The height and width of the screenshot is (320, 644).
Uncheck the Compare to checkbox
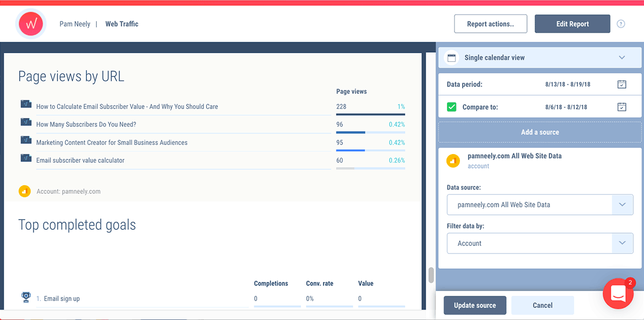[x=452, y=107]
